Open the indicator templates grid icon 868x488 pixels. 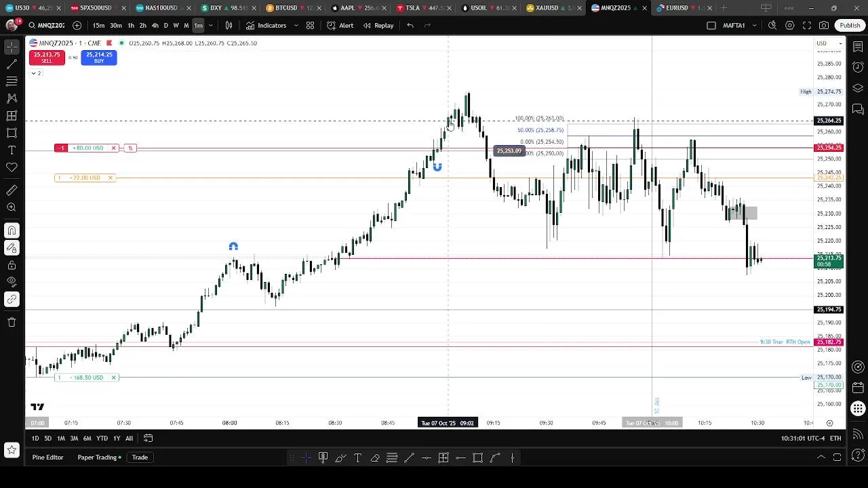tap(310, 25)
